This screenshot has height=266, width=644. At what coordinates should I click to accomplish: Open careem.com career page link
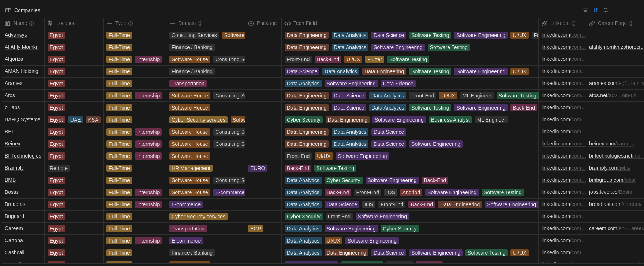pos(616,228)
